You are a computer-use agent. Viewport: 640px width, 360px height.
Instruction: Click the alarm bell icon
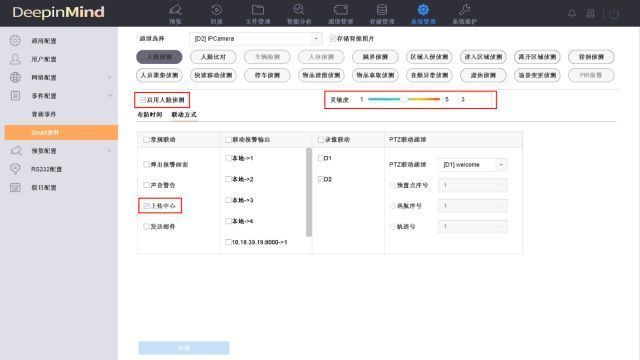point(572,13)
